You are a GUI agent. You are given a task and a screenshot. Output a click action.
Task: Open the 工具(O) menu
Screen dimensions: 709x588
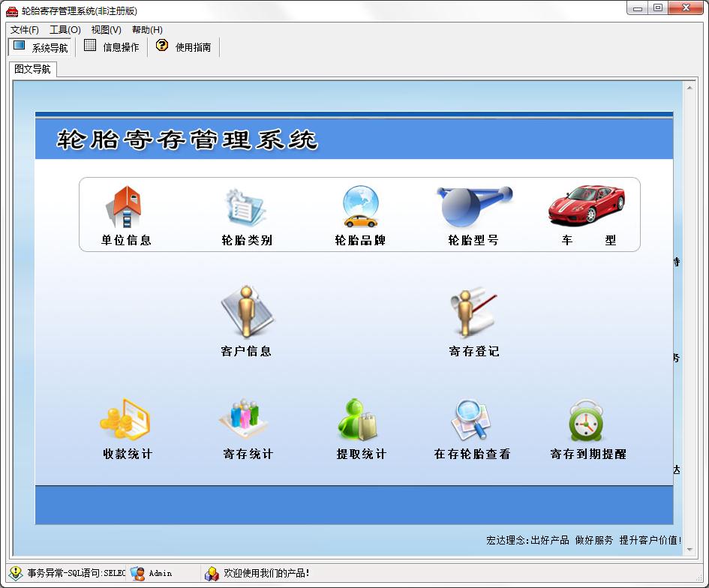[x=65, y=30]
